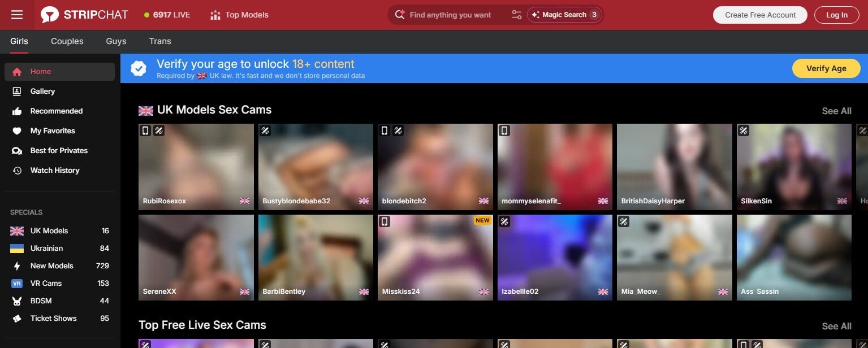Open the RubiRosexox stream thumbnail
The width and height of the screenshot is (868, 348).
[196, 166]
